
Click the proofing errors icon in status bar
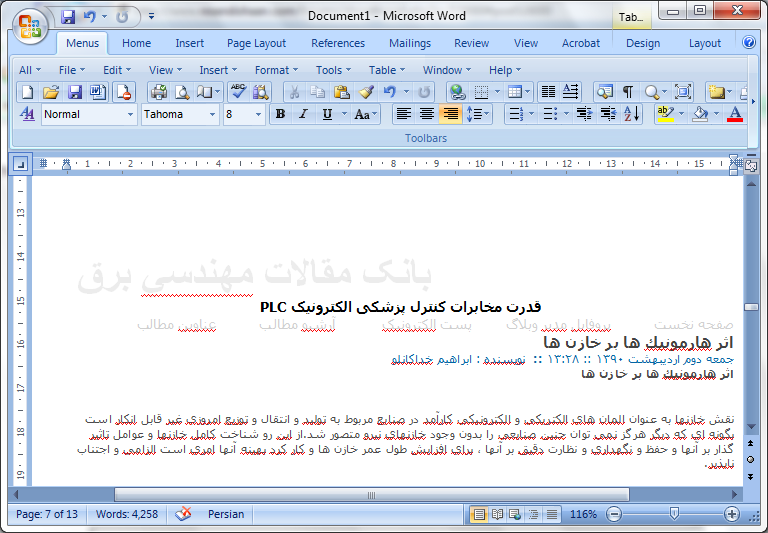pyautogui.click(x=183, y=514)
